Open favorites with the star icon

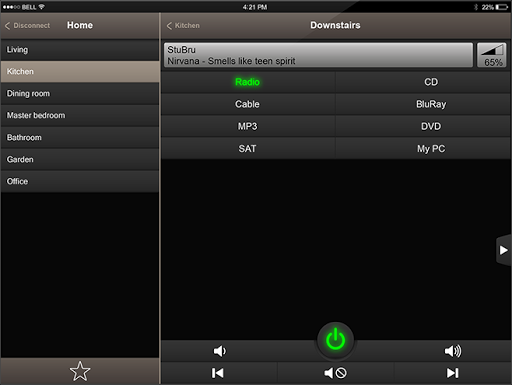(80, 371)
